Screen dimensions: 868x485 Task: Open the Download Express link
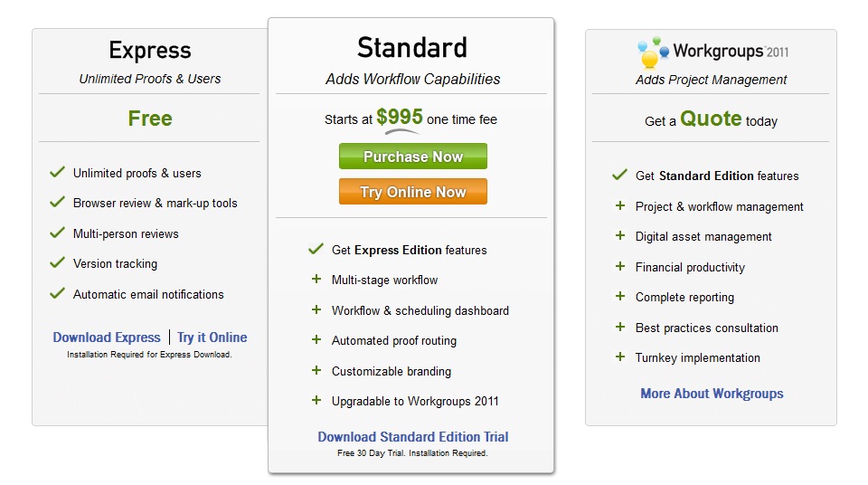pos(107,337)
